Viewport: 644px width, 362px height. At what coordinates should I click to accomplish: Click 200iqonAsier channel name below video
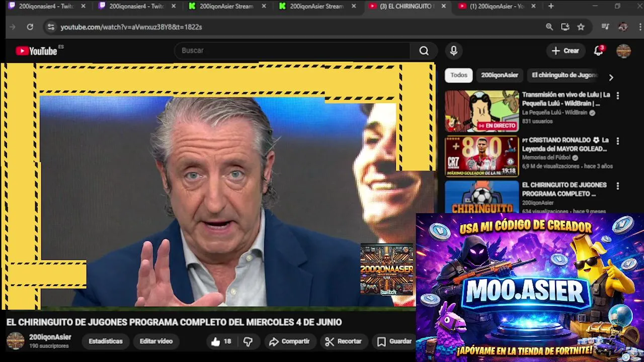click(x=50, y=337)
